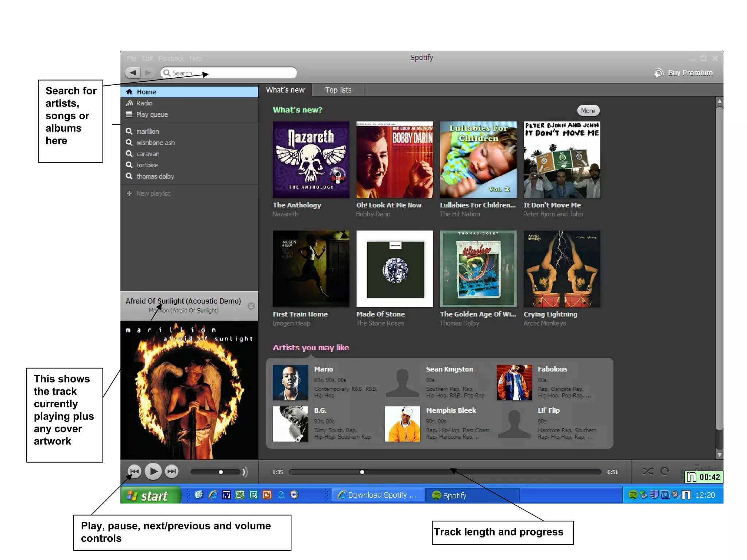Go back with the left arrow navigation button
This screenshot has height=560, width=747.
click(x=133, y=73)
